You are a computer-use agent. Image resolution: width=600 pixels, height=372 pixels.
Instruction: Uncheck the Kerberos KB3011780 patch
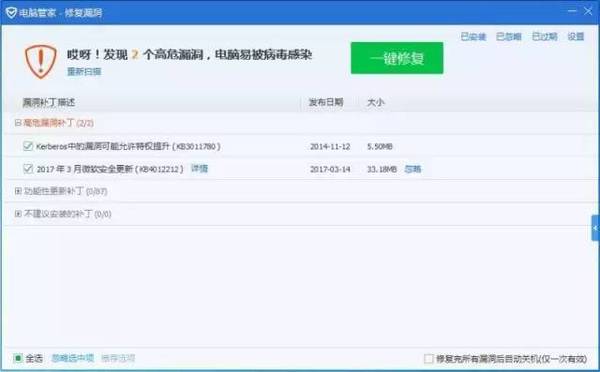28,146
